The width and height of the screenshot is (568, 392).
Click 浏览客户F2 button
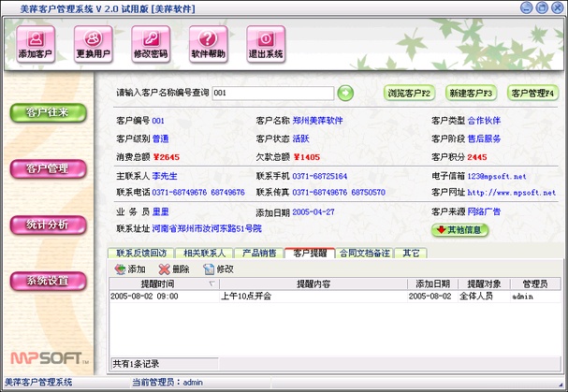(x=410, y=93)
